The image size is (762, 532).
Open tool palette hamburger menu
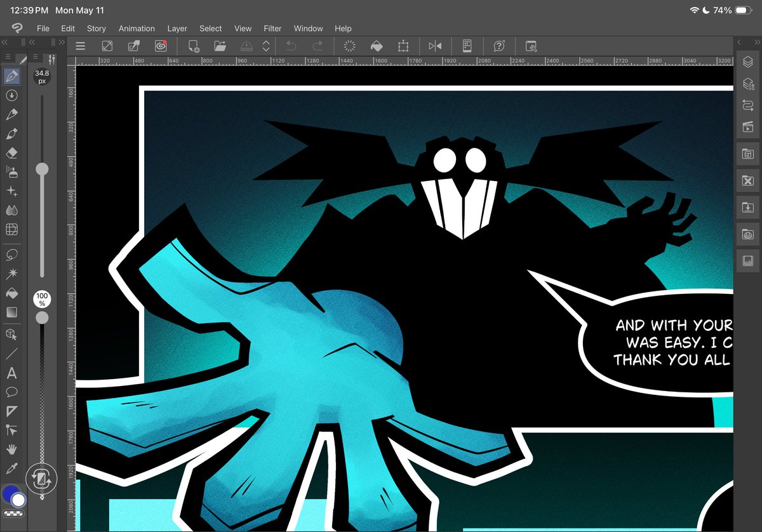[8, 57]
